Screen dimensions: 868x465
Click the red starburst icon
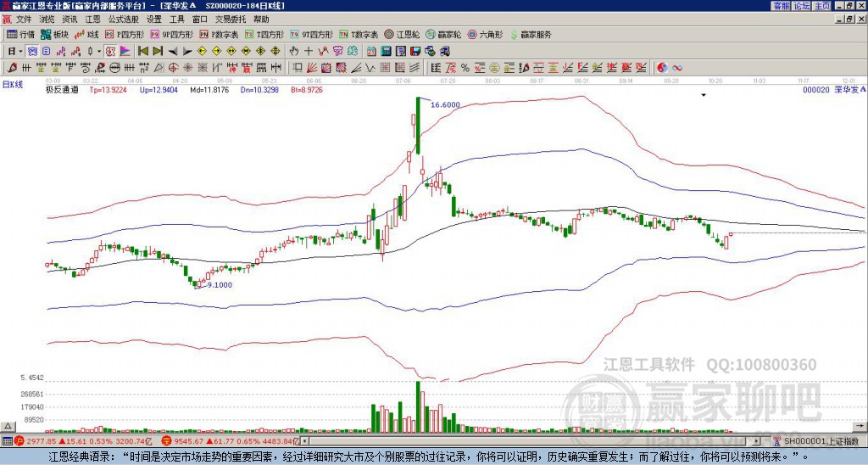pos(187,68)
